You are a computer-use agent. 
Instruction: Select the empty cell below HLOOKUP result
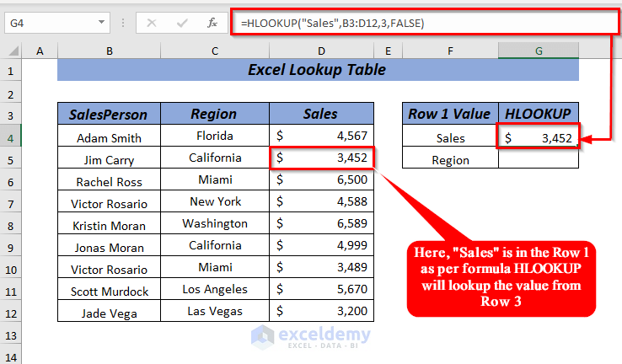[539, 158]
